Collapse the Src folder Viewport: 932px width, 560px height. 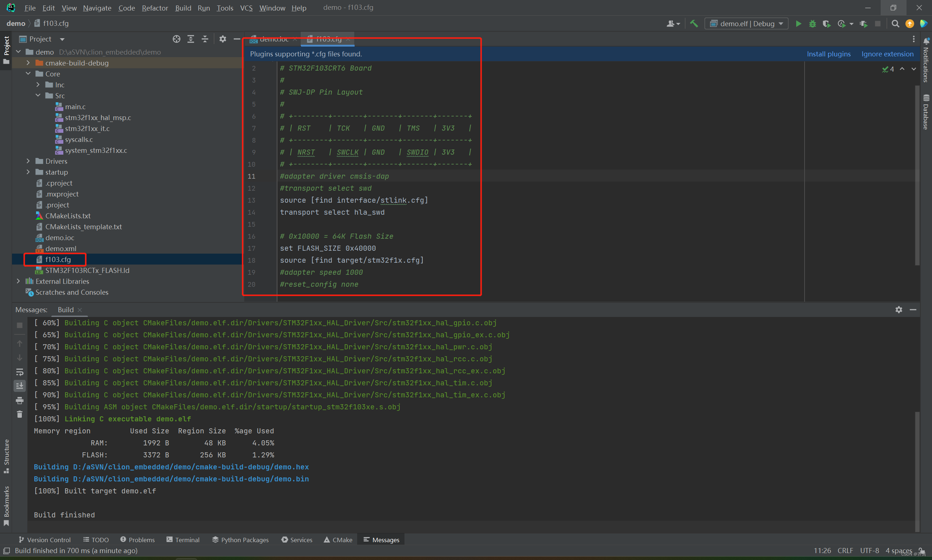coord(38,95)
